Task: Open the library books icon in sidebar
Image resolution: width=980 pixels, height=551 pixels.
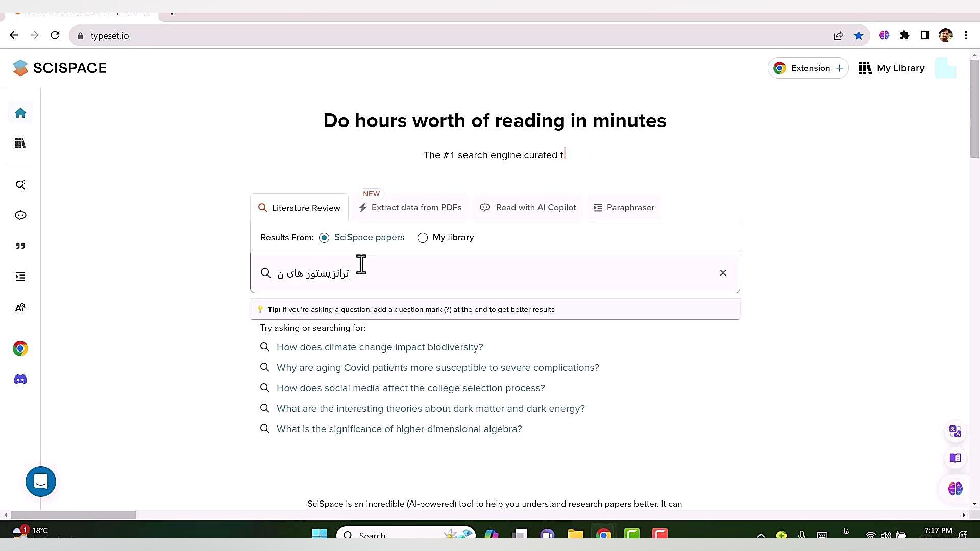Action: [x=20, y=143]
